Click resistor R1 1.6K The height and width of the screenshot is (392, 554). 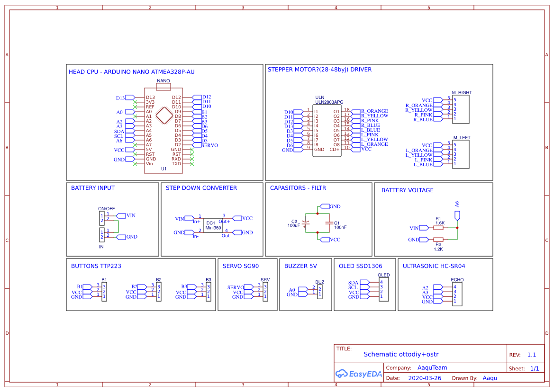[438, 227]
